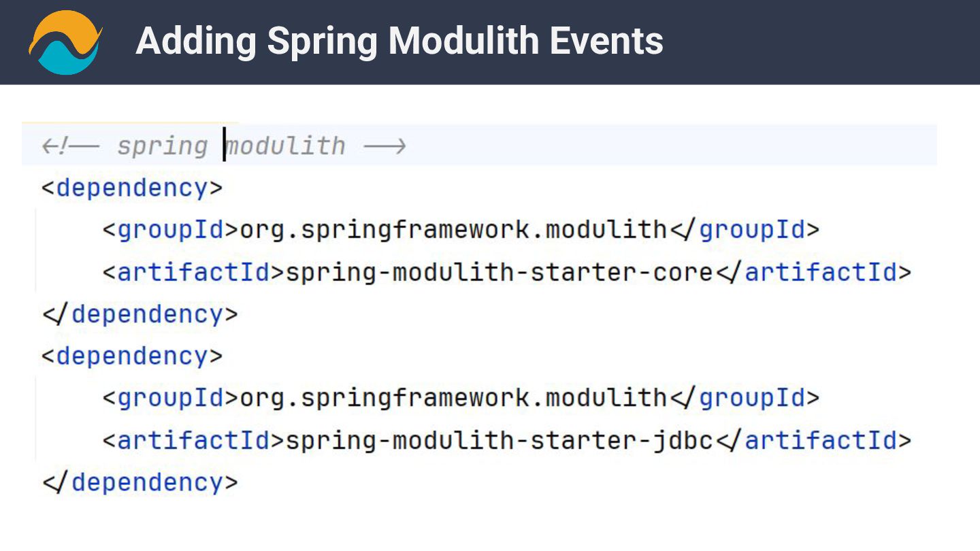980x551 pixels.
Task: Place cursor before 'modulith' in comment
Action: (225, 146)
